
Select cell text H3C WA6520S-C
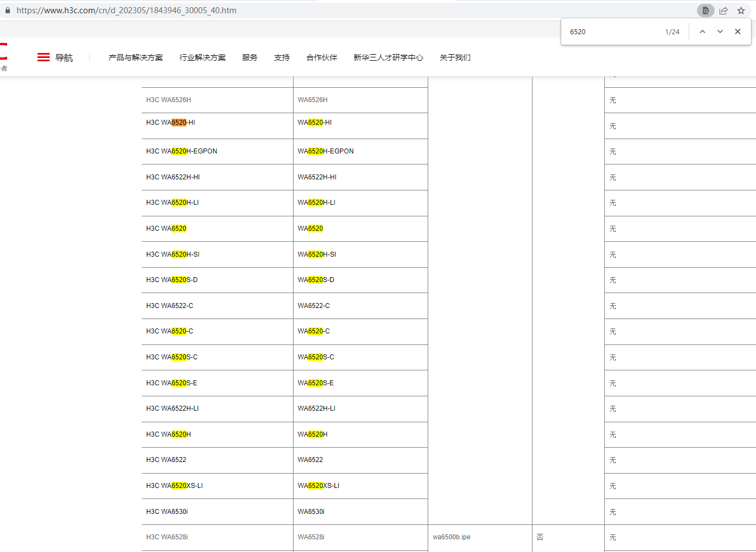[172, 357]
